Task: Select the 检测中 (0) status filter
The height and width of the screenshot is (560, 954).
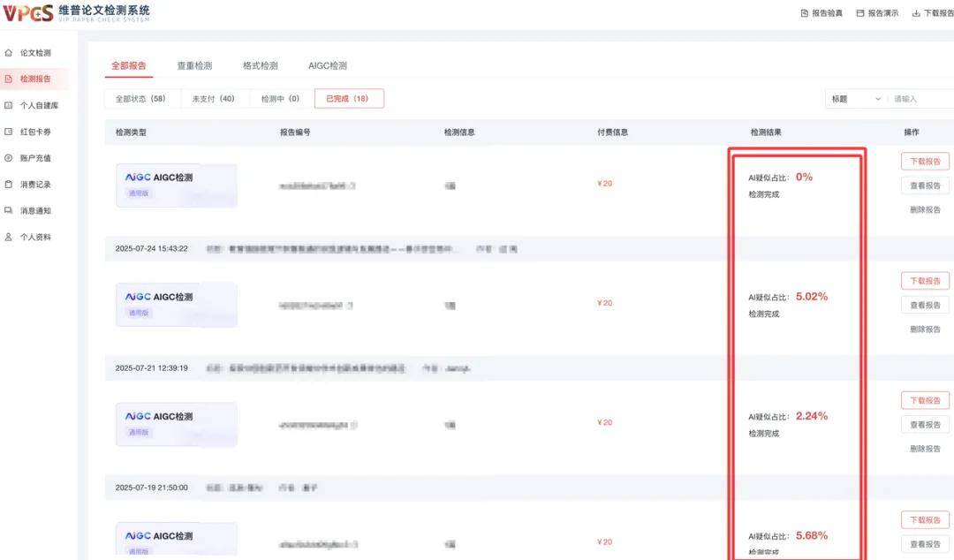Action: click(281, 98)
